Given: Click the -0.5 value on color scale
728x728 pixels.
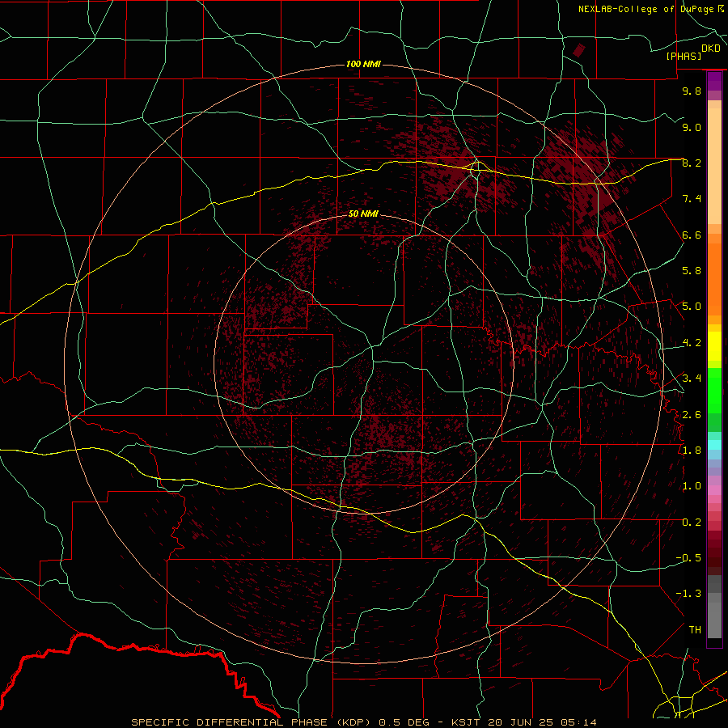Looking at the screenshot, I should point(688,558).
